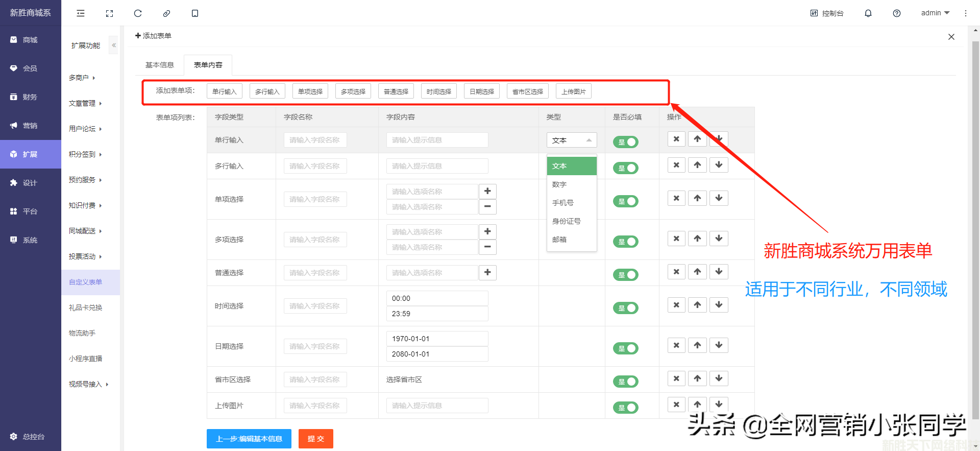Viewport: 980px width, 451px height.
Task: Move the 日期选择 row down
Action: [x=719, y=345]
